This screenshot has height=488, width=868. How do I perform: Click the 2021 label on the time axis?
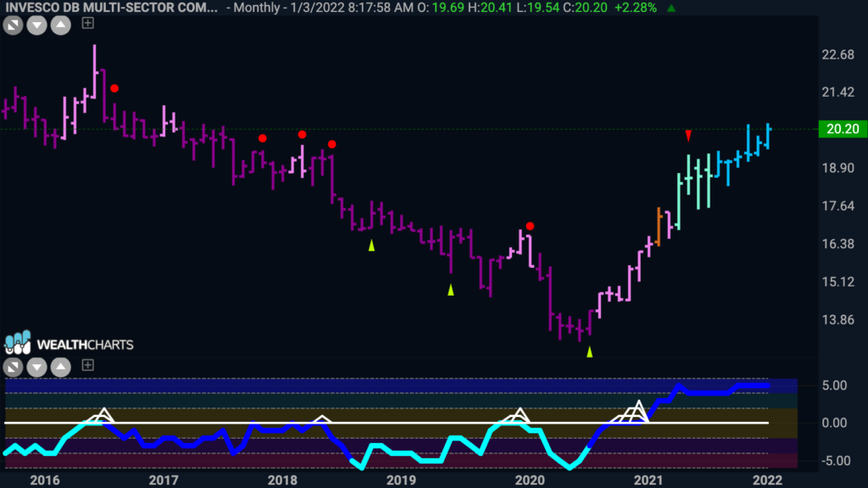click(x=648, y=480)
